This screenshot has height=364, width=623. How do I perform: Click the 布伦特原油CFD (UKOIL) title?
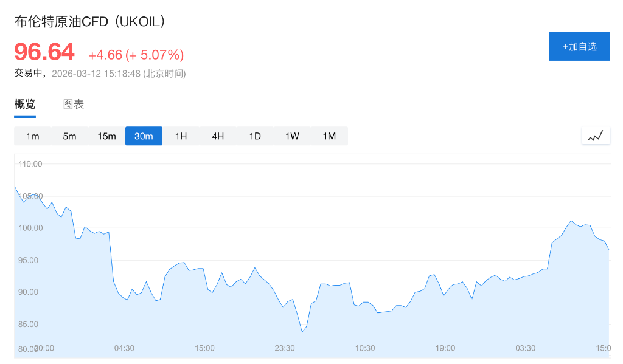click(x=90, y=21)
